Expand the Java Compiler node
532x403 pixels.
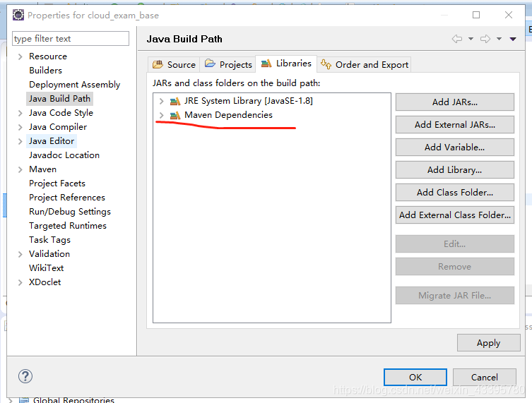point(20,128)
